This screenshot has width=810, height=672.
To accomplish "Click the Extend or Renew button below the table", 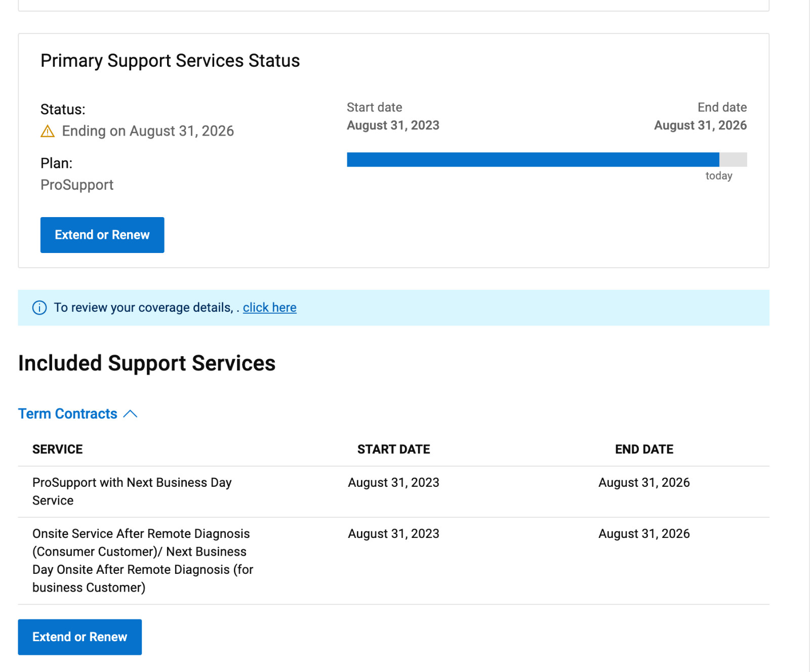I will [x=80, y=637].
